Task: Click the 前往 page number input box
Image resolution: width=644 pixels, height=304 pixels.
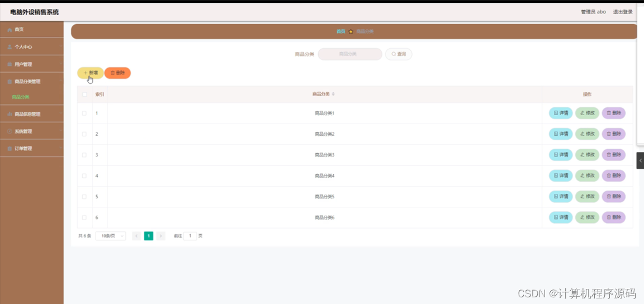Action: click(190, 236)
